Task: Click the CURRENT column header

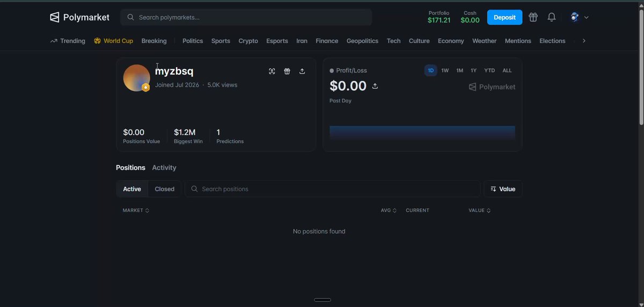Action: tap(418, 210)
